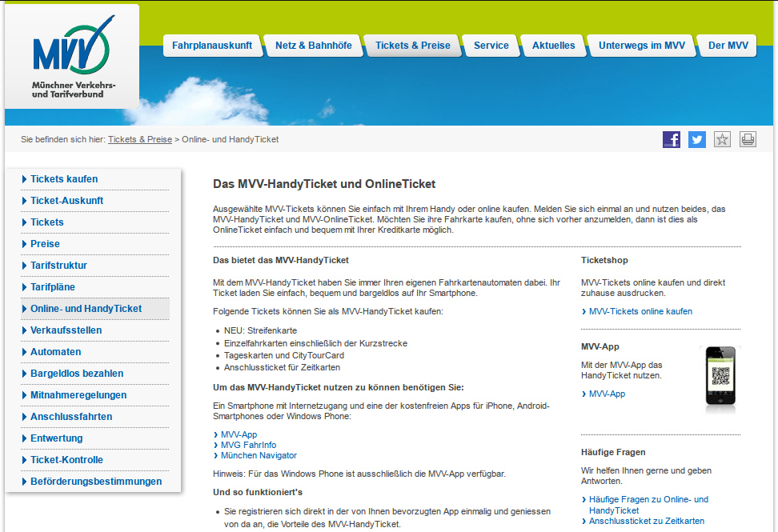Open Entwertung sidebar entry
Screen dimensions: 778x532
57,438
